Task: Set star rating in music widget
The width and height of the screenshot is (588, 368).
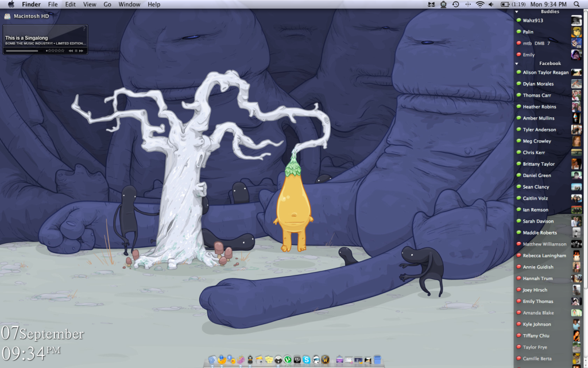Action: pyautogui.click(x=56, y=51)
